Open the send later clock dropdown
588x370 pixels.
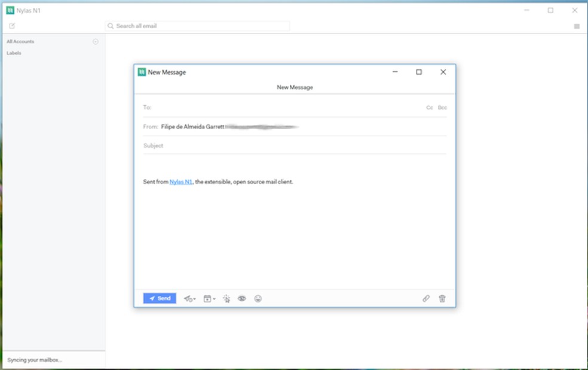click(190, 299)
